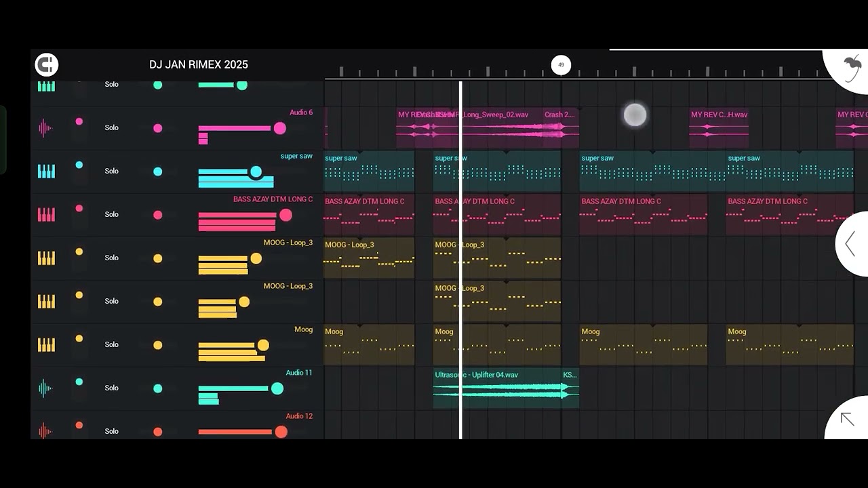
Task: Set the Audio 12 volume slider handle
Action: [281, 432]
